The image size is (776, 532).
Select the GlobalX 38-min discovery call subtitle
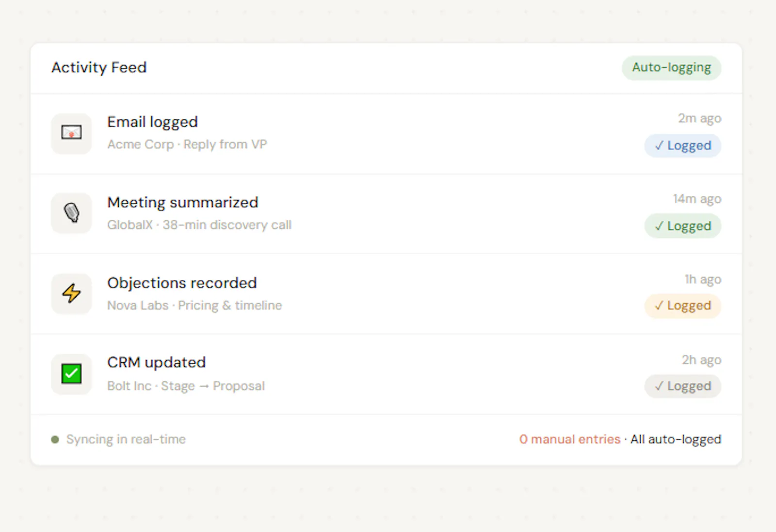pyautogui.click(x=199, y=225)
